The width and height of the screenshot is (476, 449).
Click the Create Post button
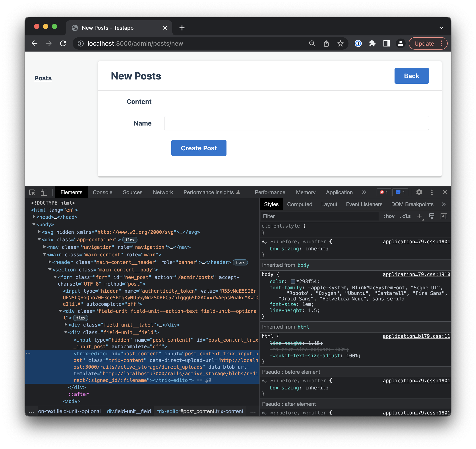(199, 148)
